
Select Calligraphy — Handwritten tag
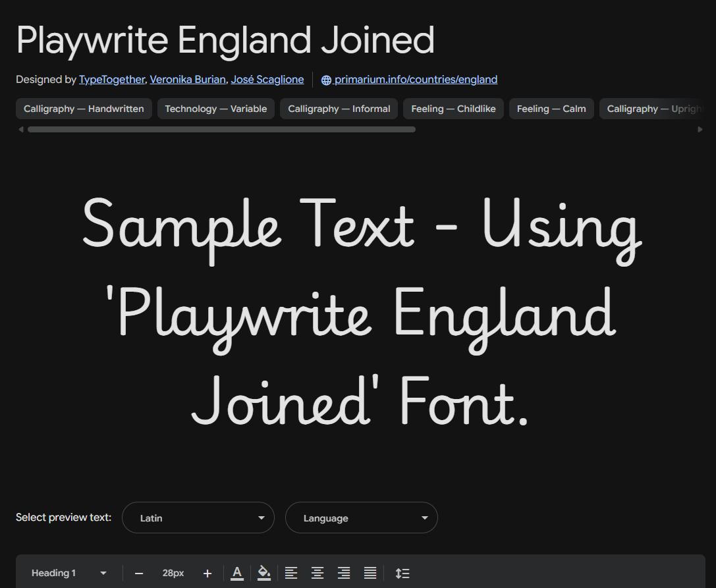point(84,109)
